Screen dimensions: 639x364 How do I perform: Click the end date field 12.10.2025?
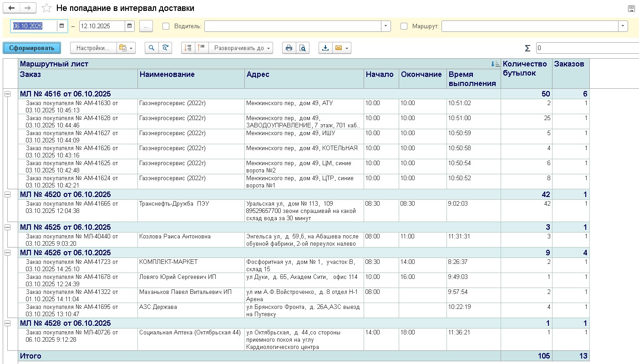pyautogui.click(x=102, y=26)
